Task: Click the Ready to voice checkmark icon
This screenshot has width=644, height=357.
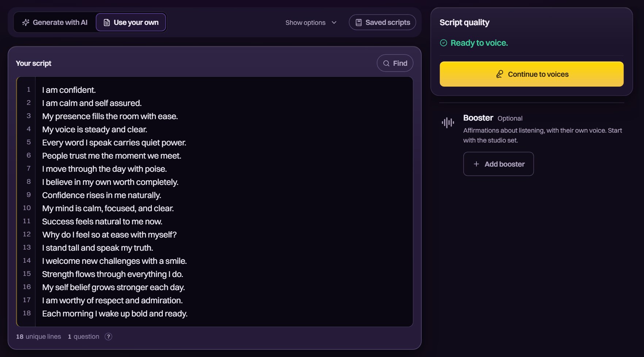Action: (444, 43)
